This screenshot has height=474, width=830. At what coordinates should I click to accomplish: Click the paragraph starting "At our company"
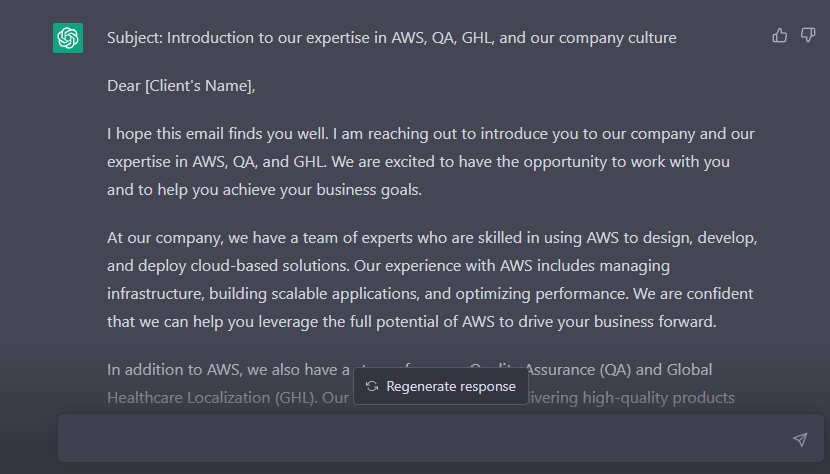432,279
